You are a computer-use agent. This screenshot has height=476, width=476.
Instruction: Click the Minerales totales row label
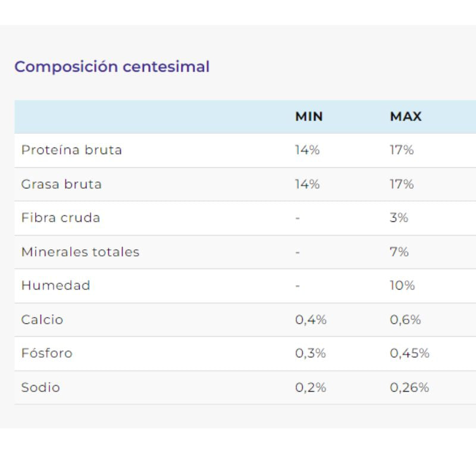tap(80, 252)
